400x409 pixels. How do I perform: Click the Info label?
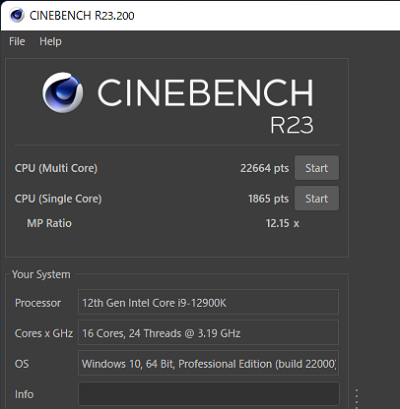point(24,394)
